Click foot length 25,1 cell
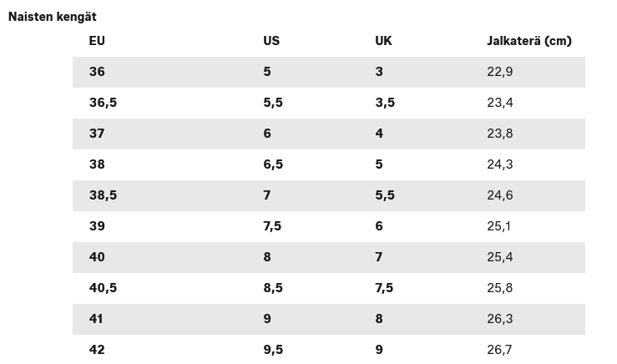617x364 pixels. 499,226
